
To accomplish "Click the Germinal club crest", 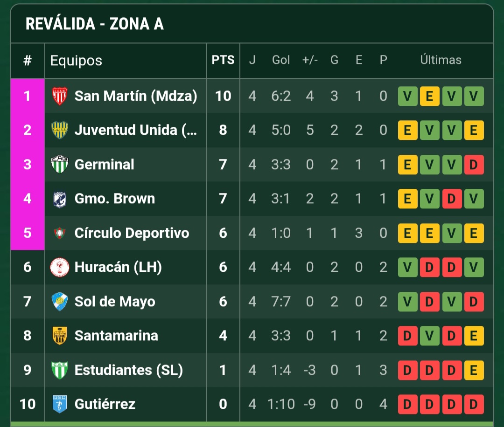I will (x=59, y=165).
